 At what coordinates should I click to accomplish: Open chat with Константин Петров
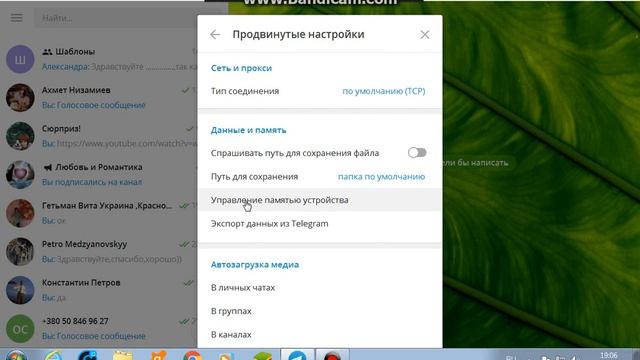(99, 290)
